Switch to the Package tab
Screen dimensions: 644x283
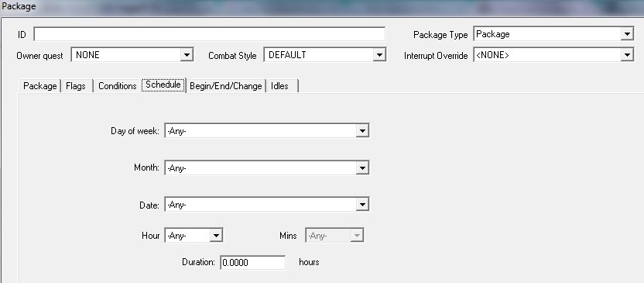coord(39,86)
